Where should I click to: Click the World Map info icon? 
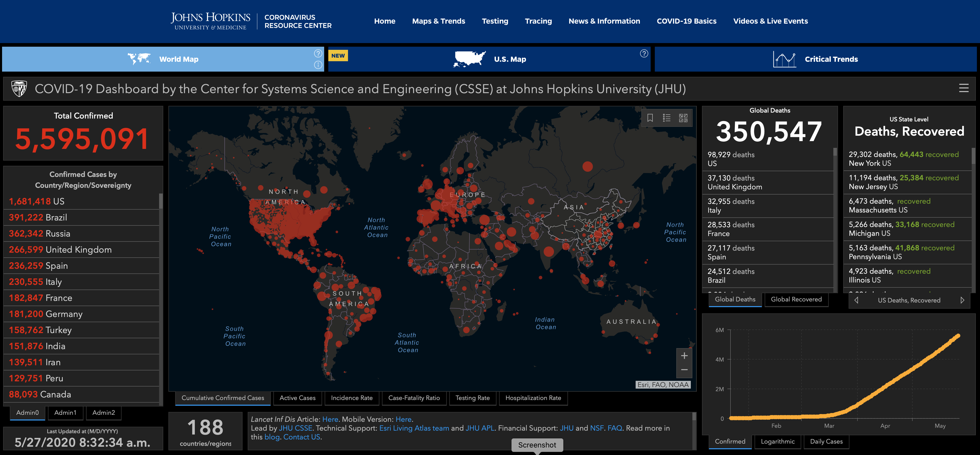(x=318, y=65)
